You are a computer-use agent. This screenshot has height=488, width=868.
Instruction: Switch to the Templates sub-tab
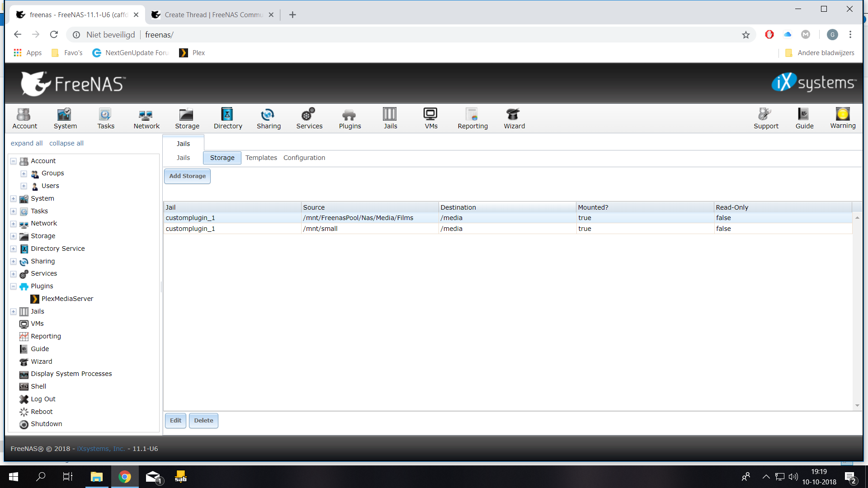click(x=261, y=158)
